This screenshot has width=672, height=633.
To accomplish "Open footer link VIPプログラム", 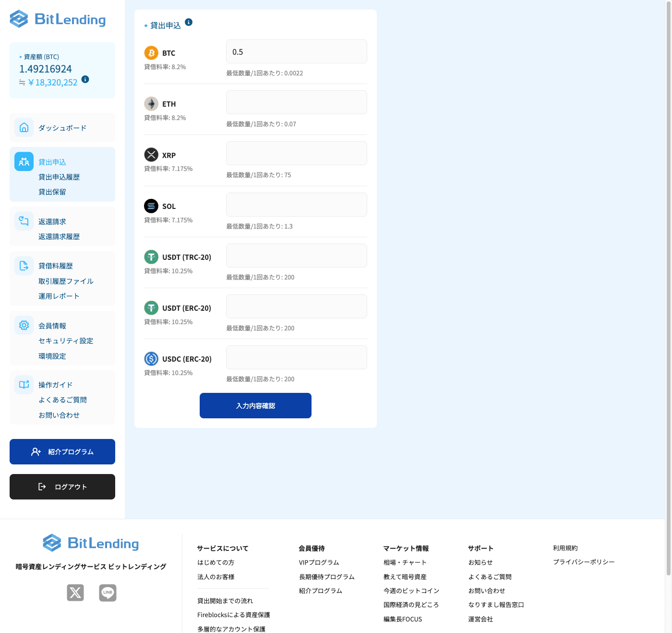I will [x=319, y=562].
